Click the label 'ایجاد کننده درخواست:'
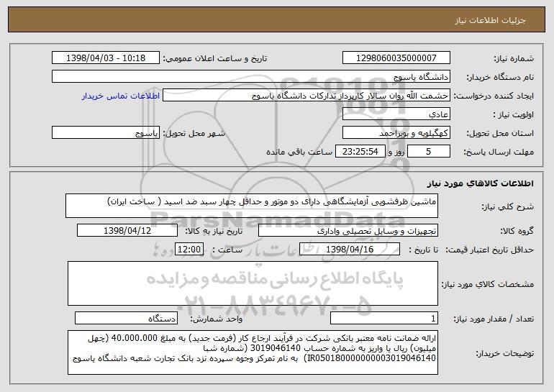 pyautogui.click(x=494, y=96)
